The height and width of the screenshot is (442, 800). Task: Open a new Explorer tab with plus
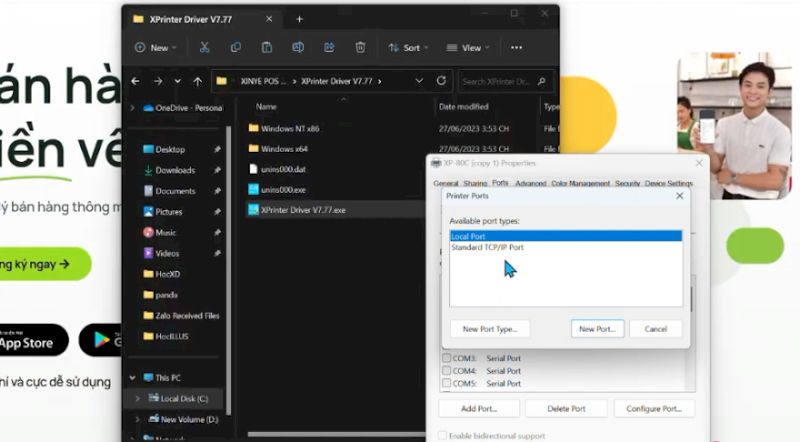[299, 19]
